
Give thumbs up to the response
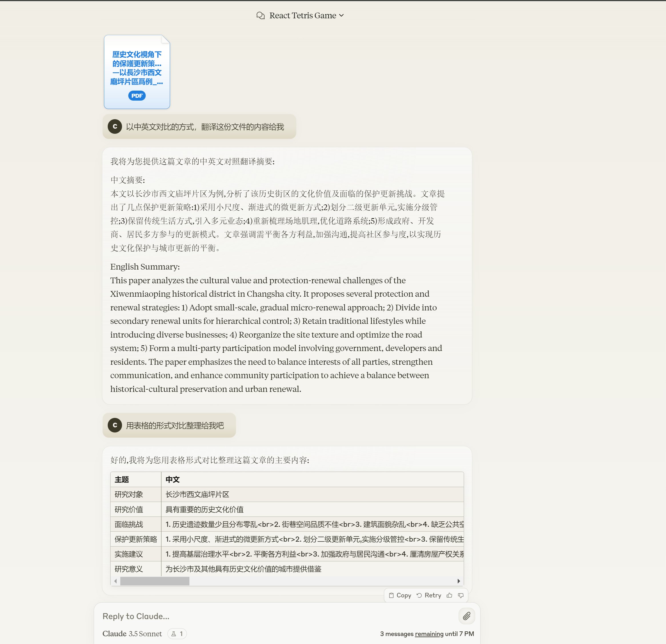click(x=449, y=595)
